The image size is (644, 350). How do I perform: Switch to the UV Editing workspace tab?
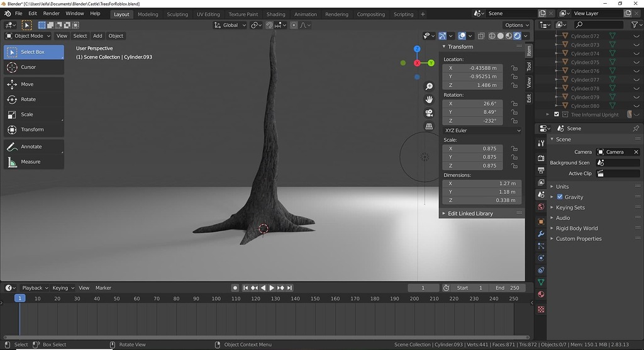click(208, 14)
